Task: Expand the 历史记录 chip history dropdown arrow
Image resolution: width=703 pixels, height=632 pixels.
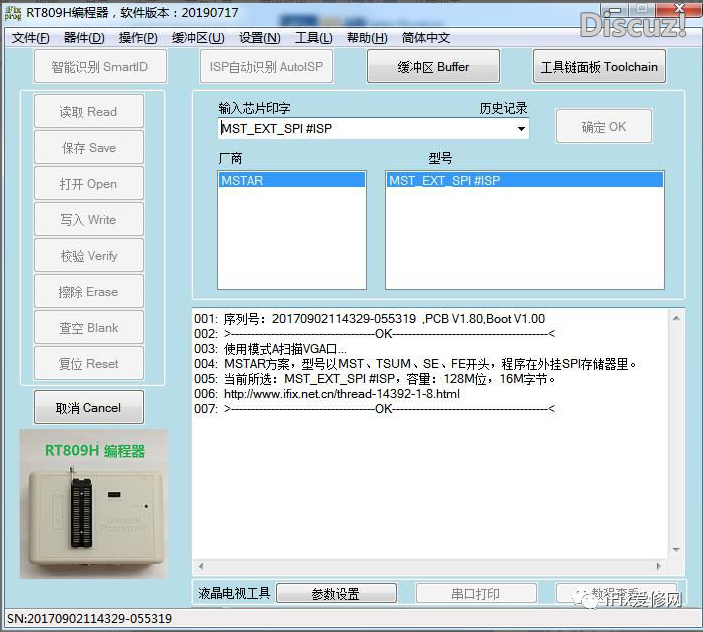Action: click(x=521, y=129)
